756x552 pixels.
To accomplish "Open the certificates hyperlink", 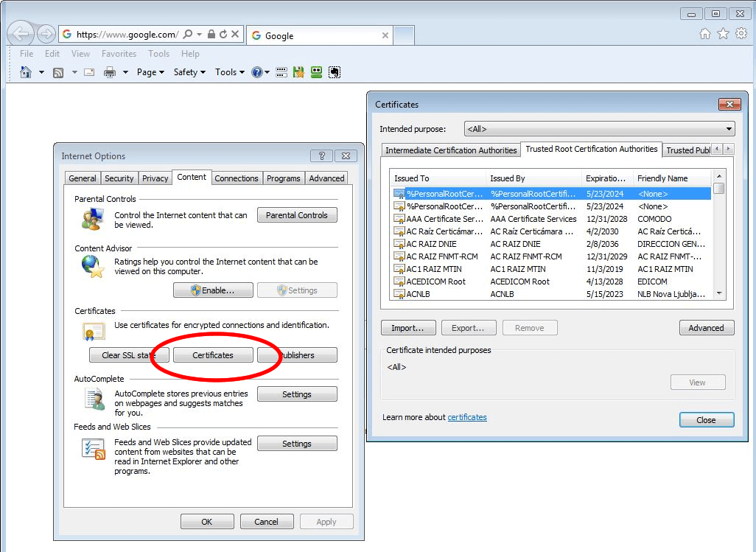I will [467, 417].
